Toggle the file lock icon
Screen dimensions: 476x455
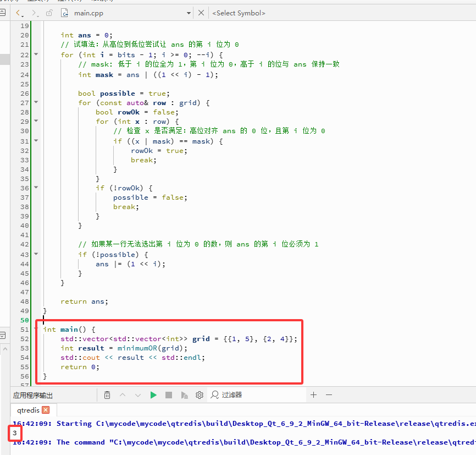coord(49,13)
